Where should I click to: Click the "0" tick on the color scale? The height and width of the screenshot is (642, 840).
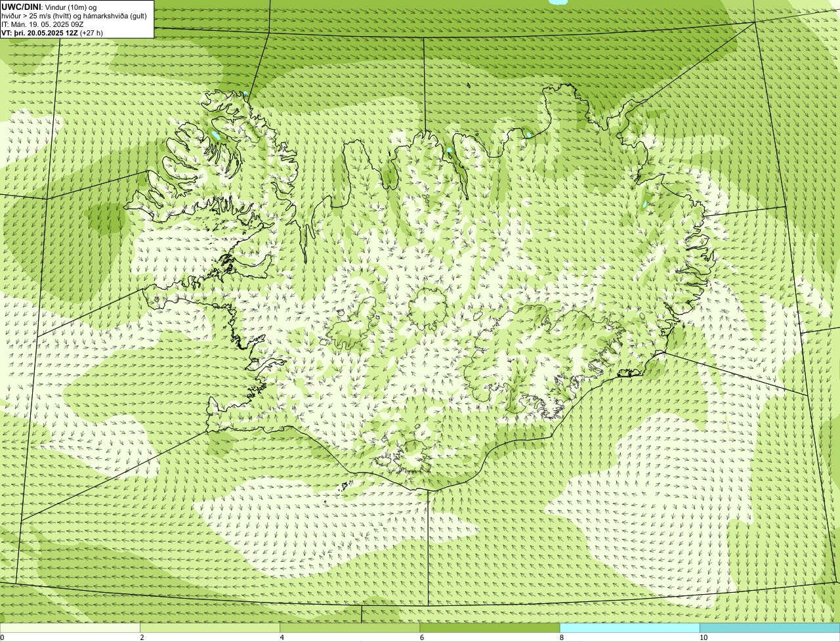(2, 637)
